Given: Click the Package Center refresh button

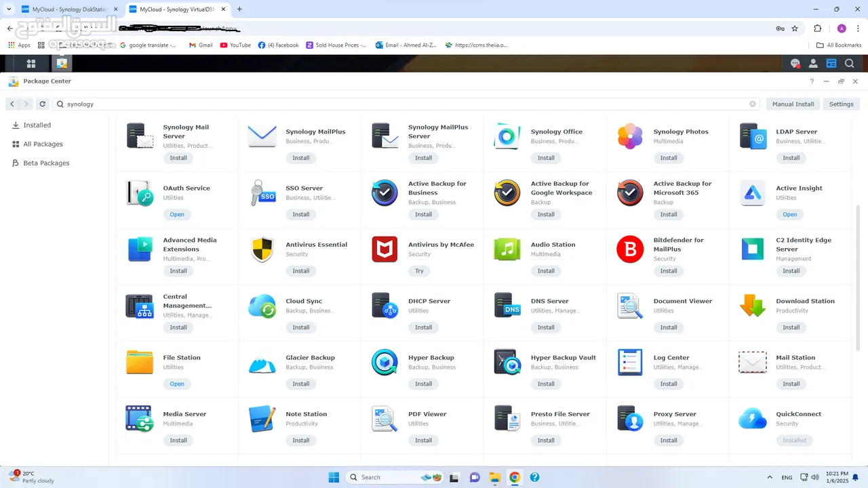Looking at the screenshot, I should [42, 104].
